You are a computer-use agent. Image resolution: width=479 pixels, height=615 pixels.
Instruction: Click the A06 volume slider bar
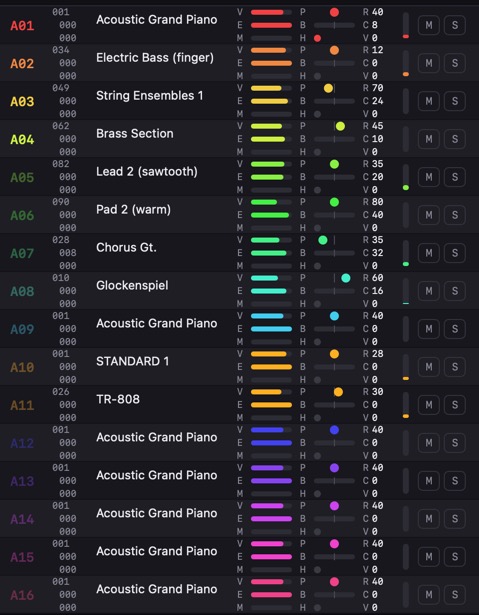[271, 202]
